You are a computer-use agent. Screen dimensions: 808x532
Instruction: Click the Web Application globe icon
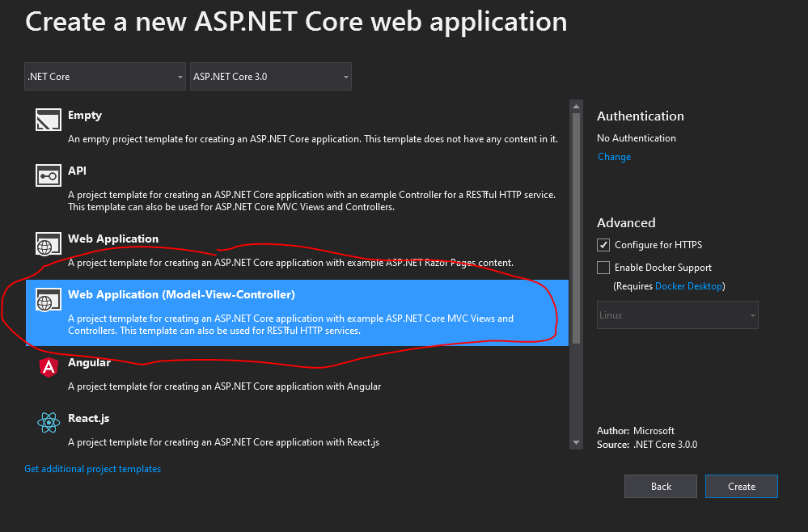tap(49, 243)
